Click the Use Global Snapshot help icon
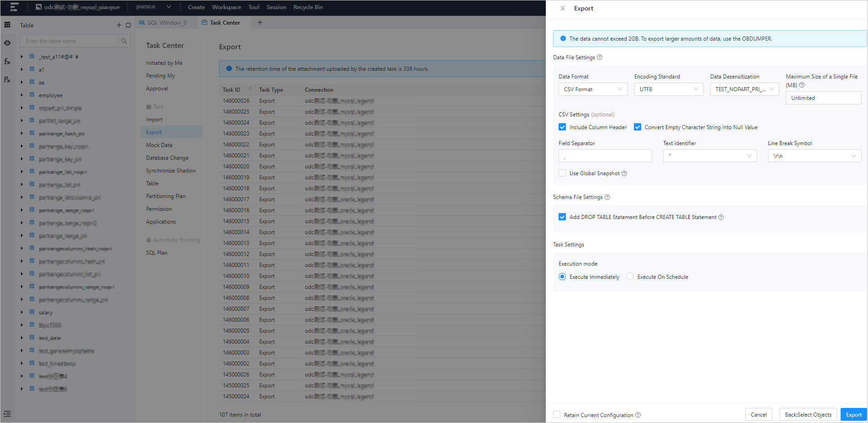 point(624,173)
